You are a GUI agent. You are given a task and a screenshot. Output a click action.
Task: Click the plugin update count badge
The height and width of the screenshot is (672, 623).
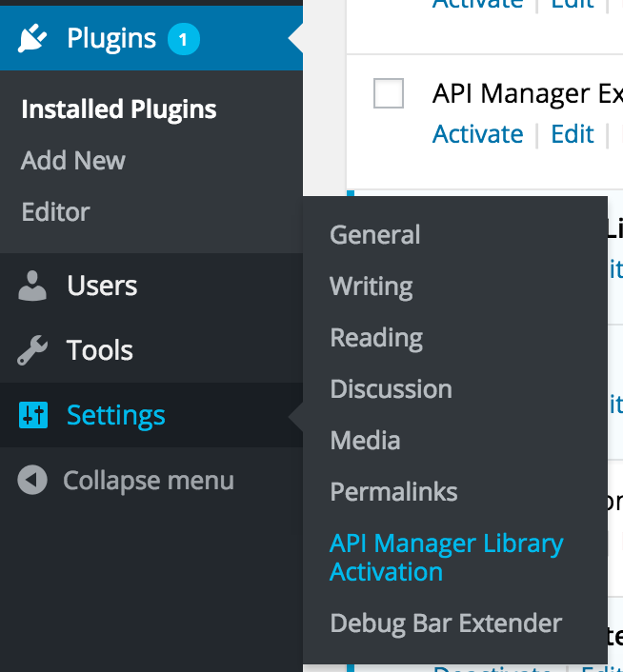point(184,39)
